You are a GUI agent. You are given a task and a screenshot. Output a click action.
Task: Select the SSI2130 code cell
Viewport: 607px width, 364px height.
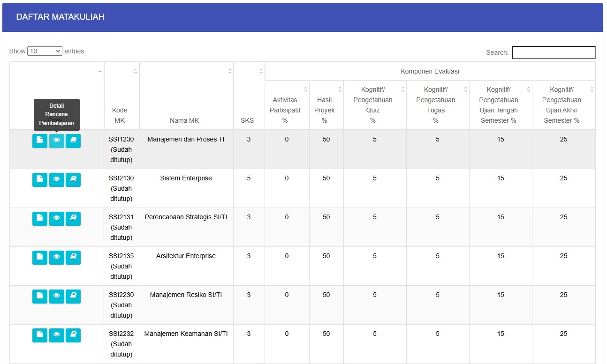click(x=121, y=188)
